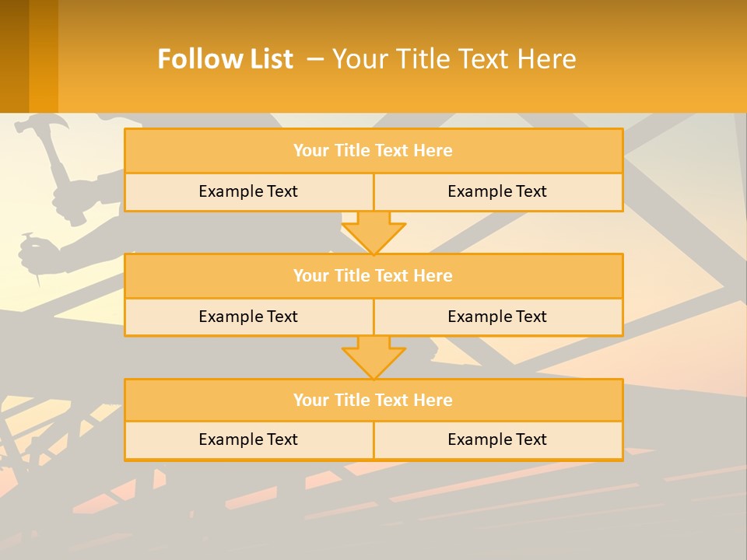Click the bright orange stripe in header
Viewport: 747px width, 560px height.
point(44,56)
